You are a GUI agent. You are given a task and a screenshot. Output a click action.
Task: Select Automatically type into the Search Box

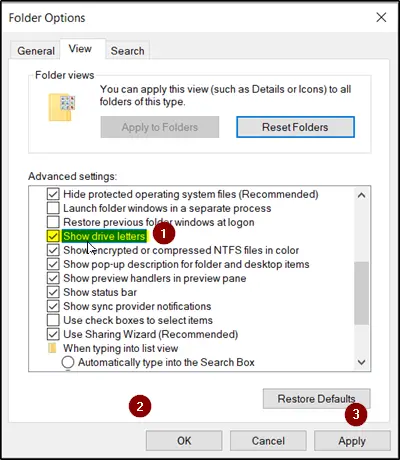(68, 362)
